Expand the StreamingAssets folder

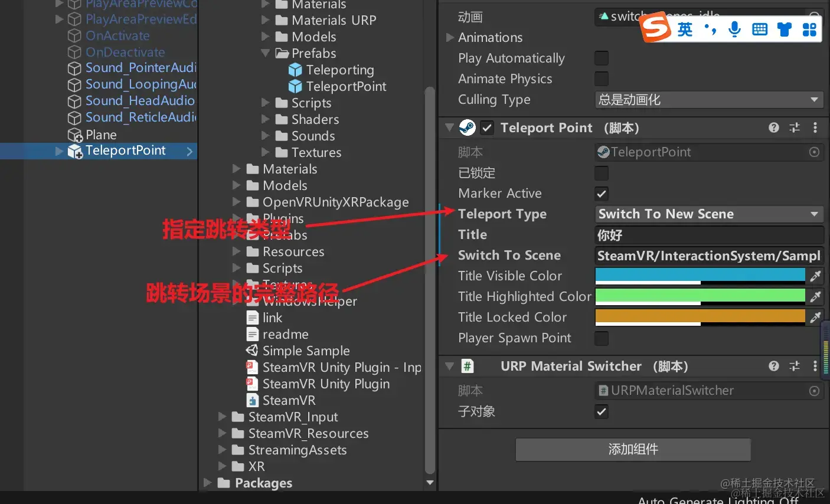point(222,450)
